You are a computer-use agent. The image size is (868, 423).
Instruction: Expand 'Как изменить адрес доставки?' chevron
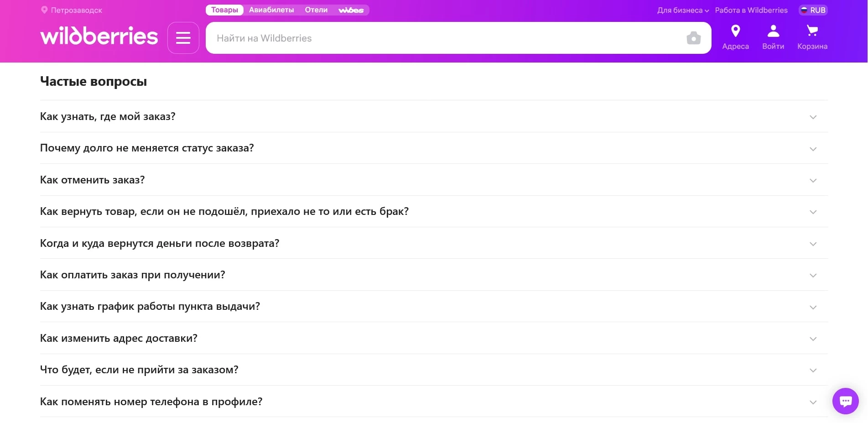[813, 339]
